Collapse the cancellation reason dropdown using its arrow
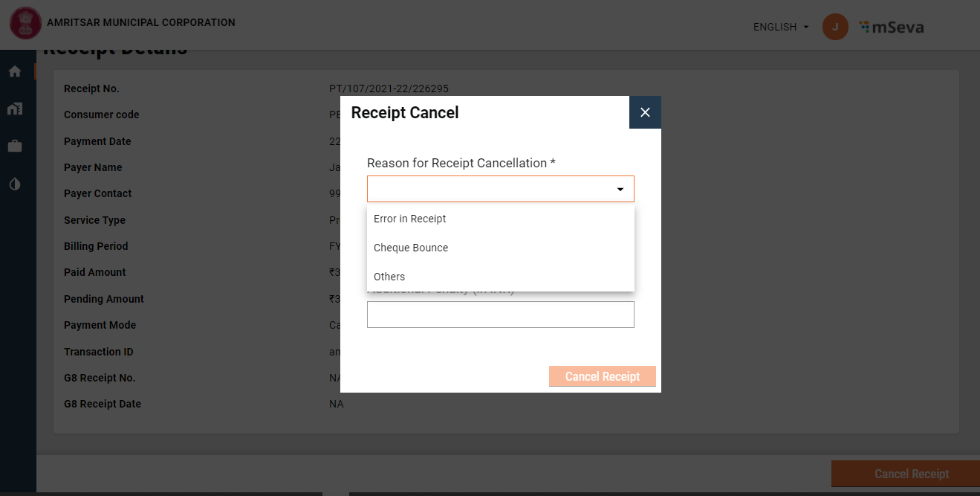 620,190
